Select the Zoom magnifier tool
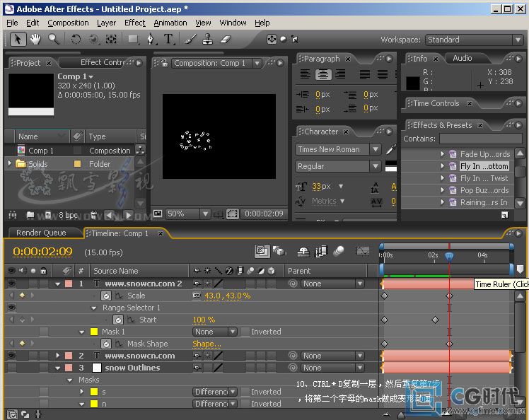529x420 pixels. (x=54, y=40)
